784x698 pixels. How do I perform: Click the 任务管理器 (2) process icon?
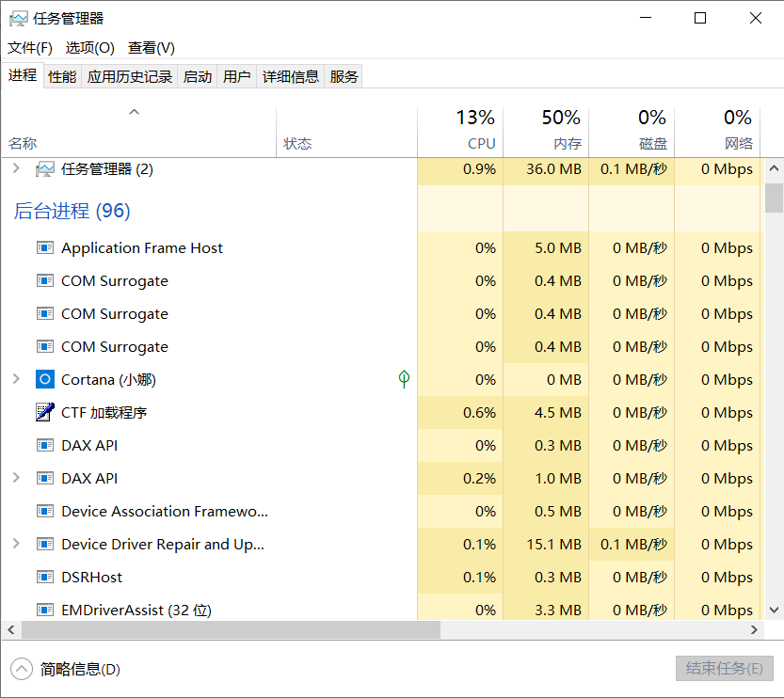(45, 169)
